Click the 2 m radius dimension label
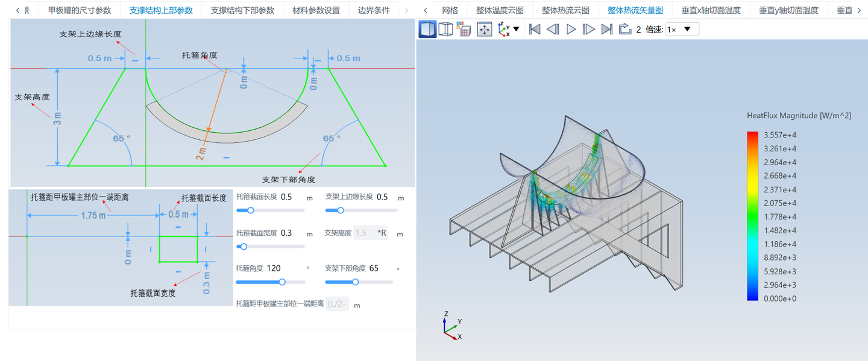 pos(201,153)
